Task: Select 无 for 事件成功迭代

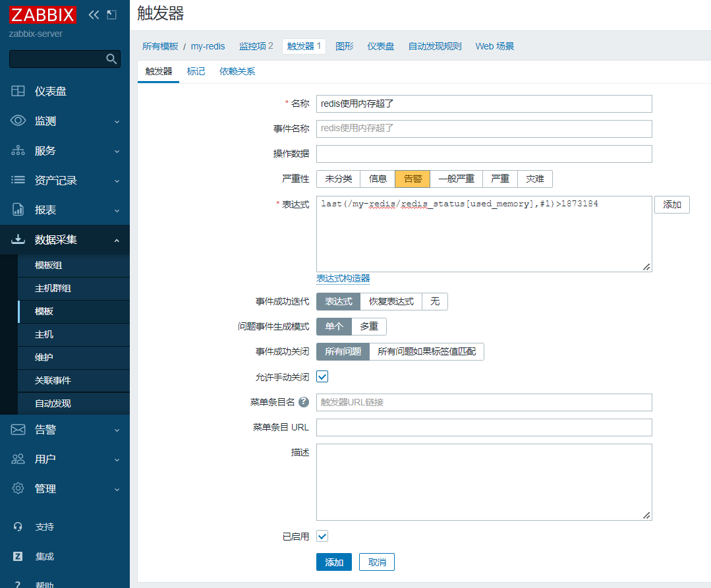Action: [x=435, y=302]
